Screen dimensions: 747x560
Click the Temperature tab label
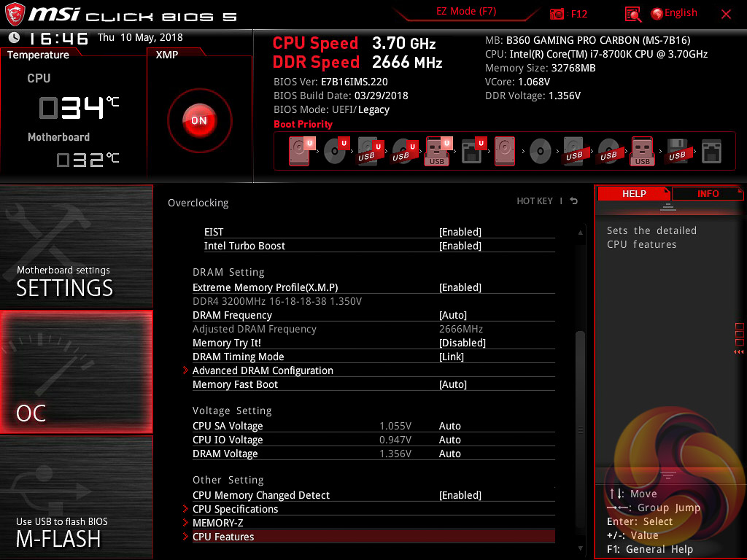click(x=38, y=55)
